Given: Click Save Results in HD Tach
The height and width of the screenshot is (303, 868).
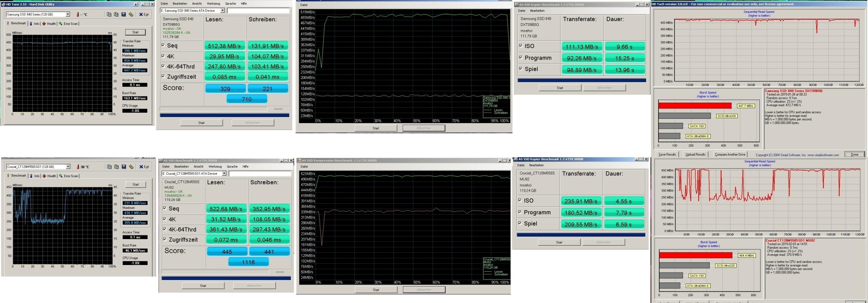Looking at the screenshot, I should click(667, 155).
